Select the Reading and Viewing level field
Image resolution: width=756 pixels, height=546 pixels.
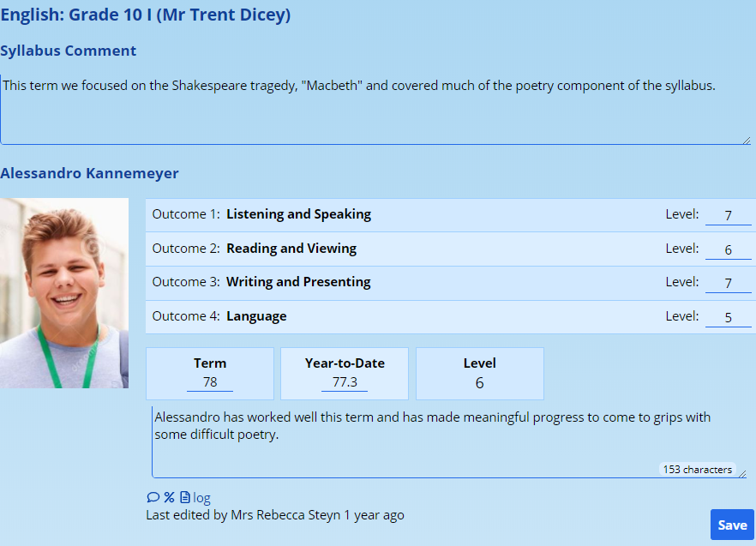point(728,249)
